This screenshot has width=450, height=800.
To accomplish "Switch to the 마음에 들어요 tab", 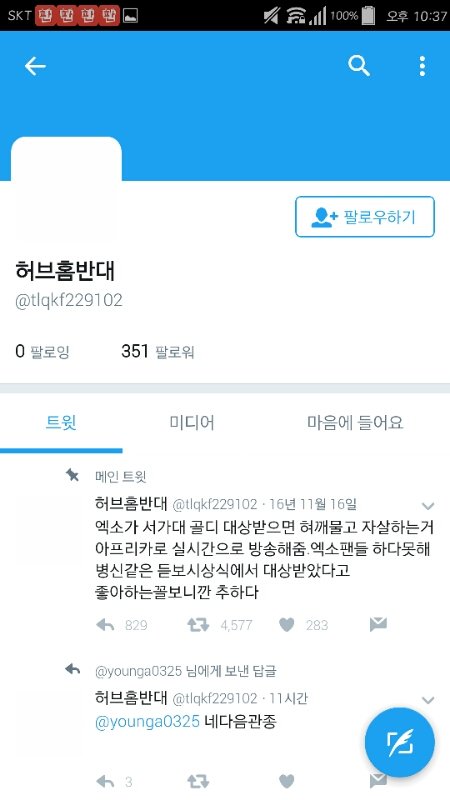I will pos(355,423).
